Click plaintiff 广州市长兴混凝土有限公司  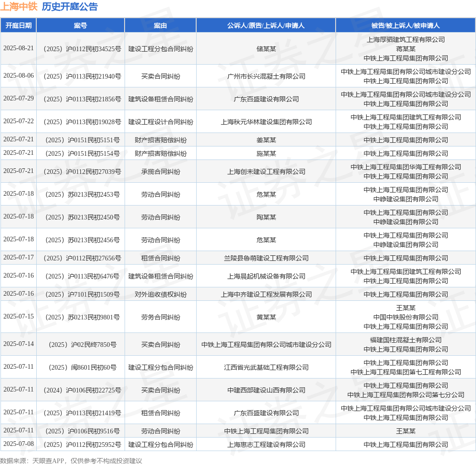266,76
